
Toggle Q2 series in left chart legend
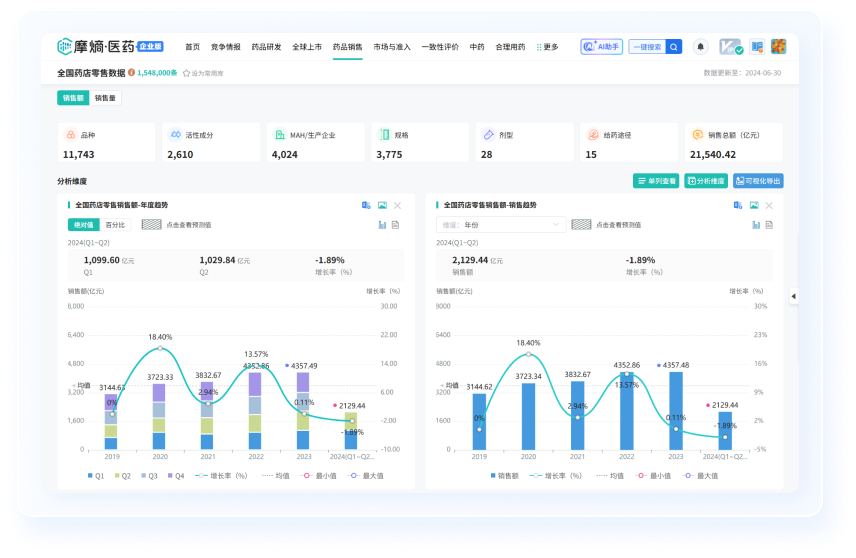click(123, 476)
